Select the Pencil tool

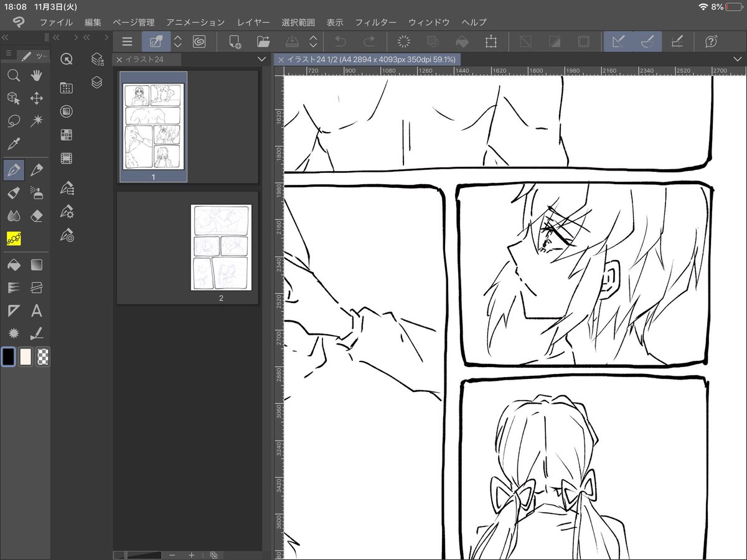(x=37, y=169)
